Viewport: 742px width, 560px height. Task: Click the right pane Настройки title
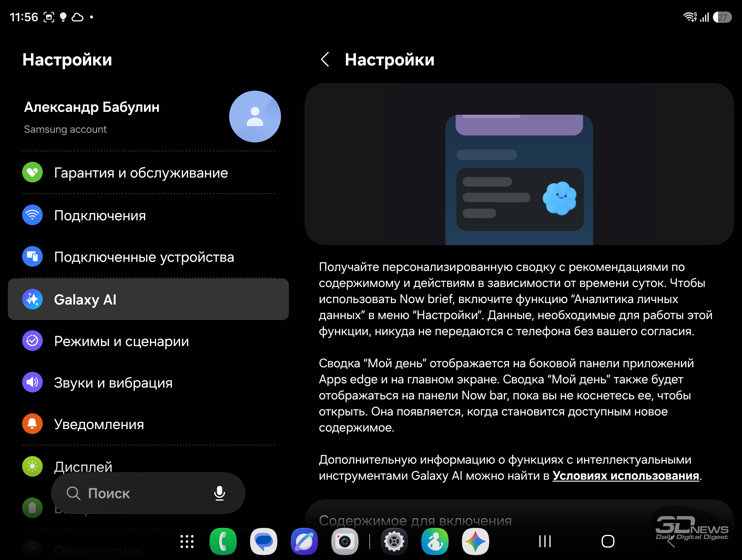389,60
